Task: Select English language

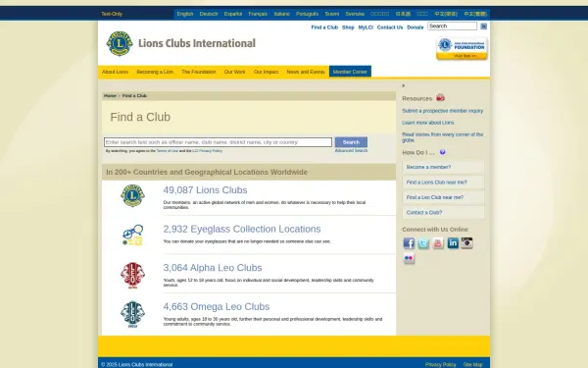Action: (185, 14)
